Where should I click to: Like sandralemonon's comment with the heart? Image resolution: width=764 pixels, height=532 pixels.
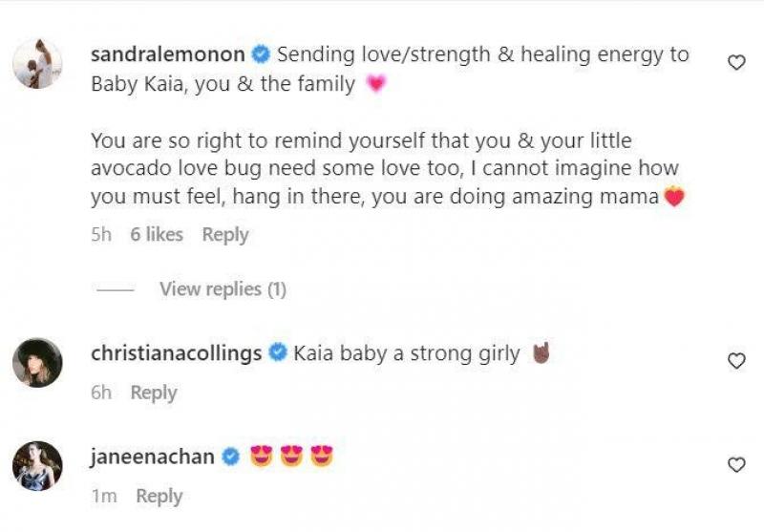pos(736,63)
